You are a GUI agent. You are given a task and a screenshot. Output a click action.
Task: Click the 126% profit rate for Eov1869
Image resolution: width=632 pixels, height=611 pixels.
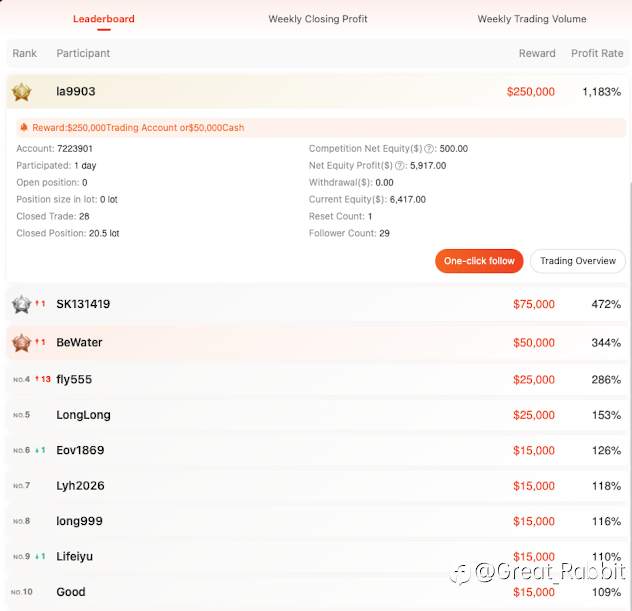click(x=606, y=451)
